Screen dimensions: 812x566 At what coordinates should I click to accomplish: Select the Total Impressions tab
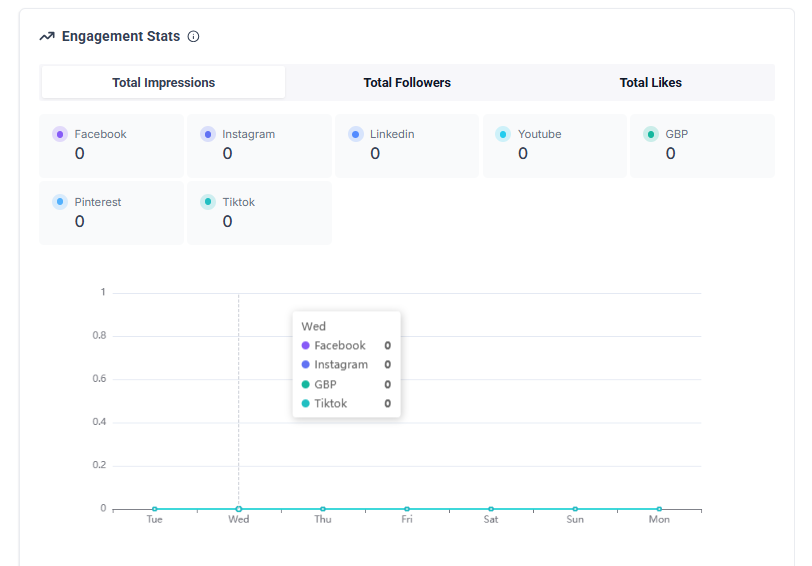tap(164, 82)
